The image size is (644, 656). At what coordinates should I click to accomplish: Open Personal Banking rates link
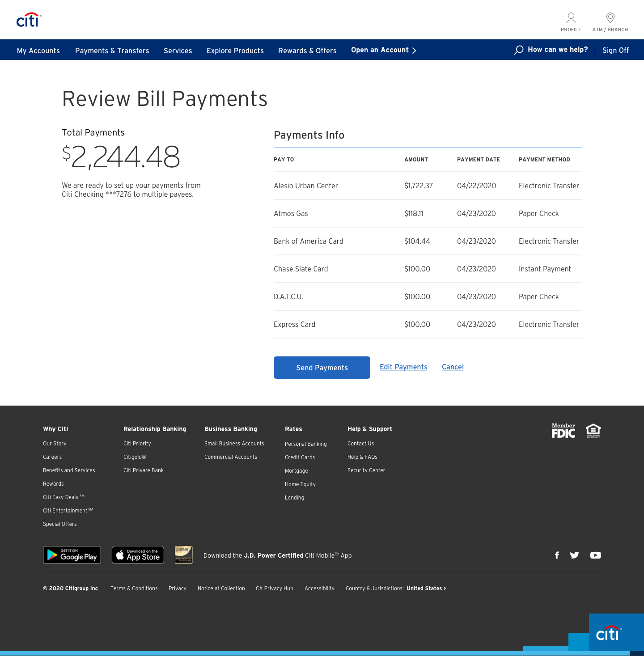[306, 444]
